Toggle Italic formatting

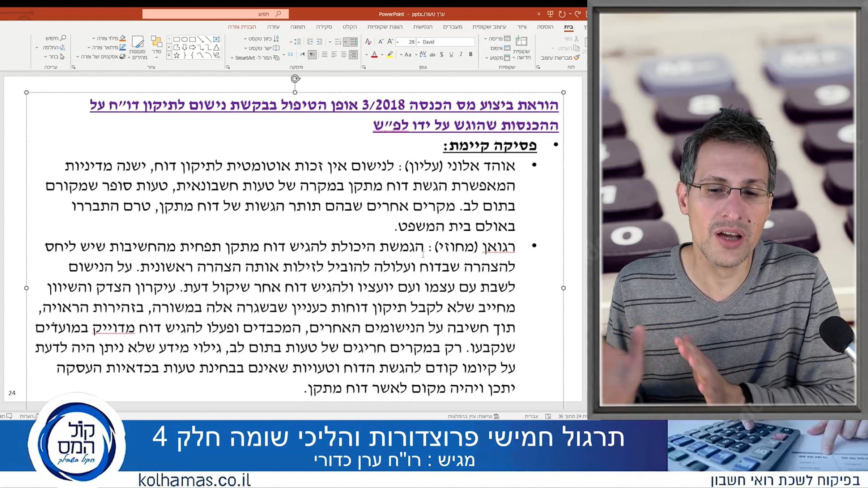[x=461, y=54]
